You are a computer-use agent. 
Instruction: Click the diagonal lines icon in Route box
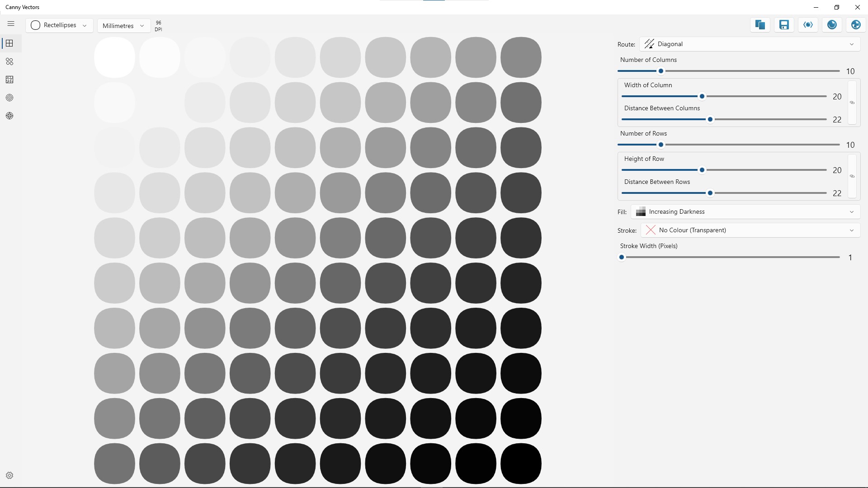pos(649,44)
